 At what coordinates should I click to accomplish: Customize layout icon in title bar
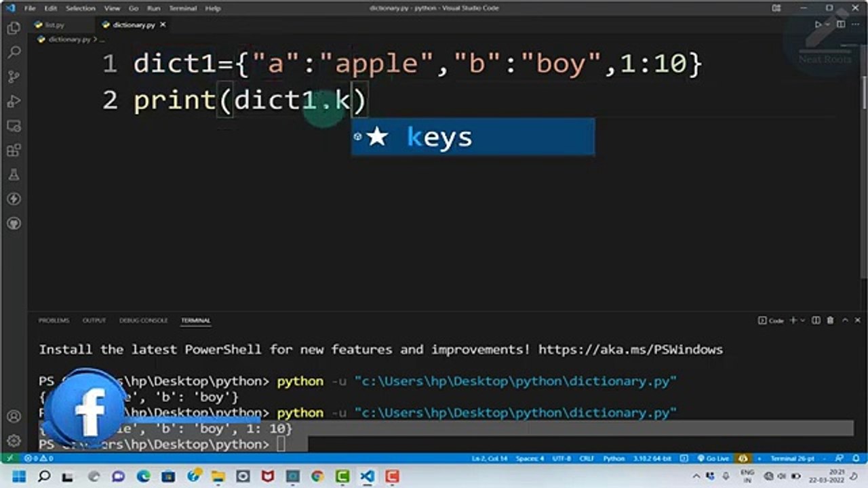[x=776, y=8]
